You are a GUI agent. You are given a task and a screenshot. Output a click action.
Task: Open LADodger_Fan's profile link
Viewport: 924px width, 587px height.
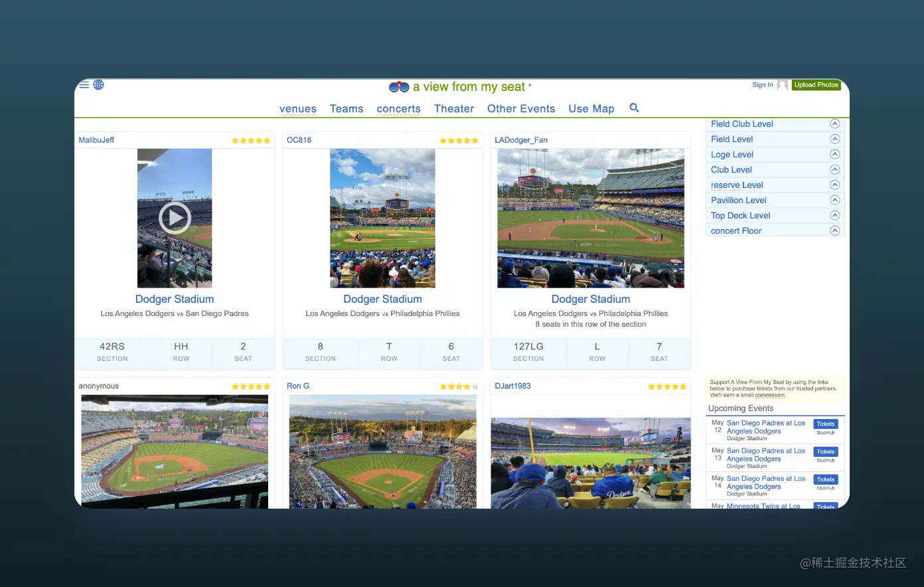point(521,140)
